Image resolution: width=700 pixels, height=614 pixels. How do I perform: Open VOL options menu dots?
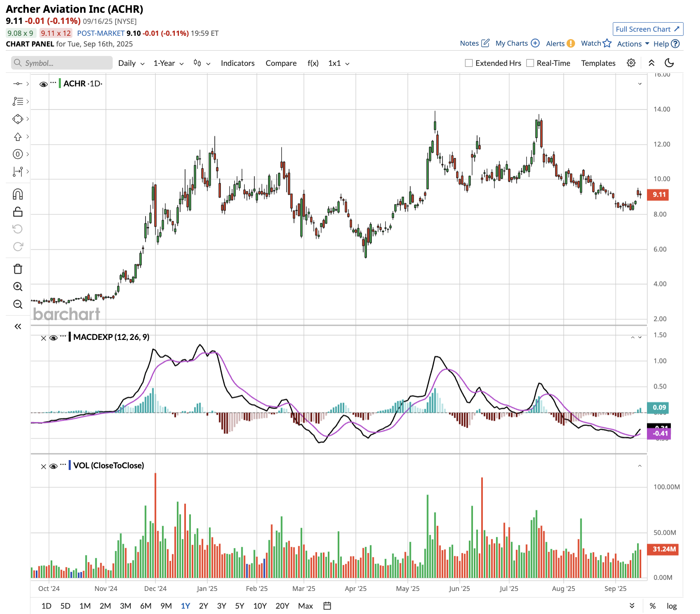[63, 465]
